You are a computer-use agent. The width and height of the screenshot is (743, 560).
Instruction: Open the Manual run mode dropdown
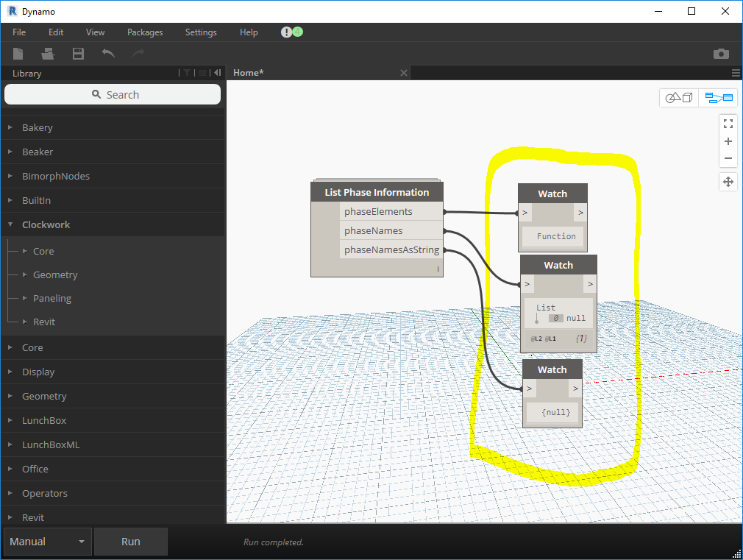(x=47, y=542)
